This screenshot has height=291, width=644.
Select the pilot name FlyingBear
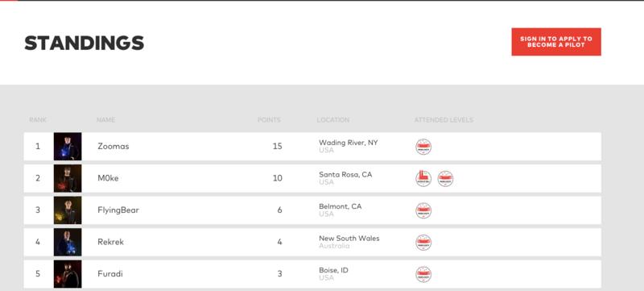point(118,210)
